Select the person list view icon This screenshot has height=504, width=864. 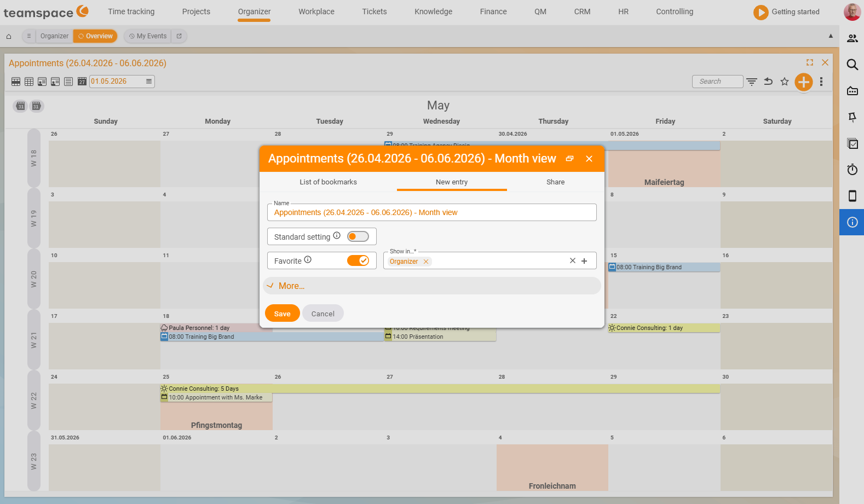point(42,82)
